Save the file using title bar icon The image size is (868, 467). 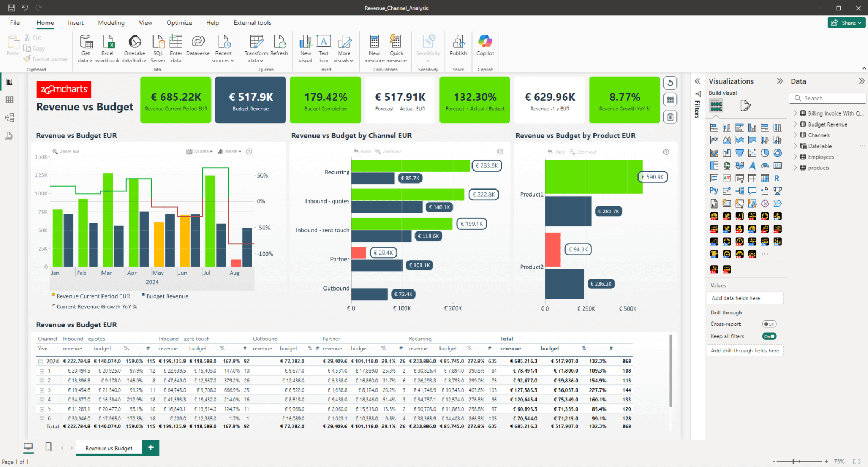pyautogui.click(x=11, y=8)
